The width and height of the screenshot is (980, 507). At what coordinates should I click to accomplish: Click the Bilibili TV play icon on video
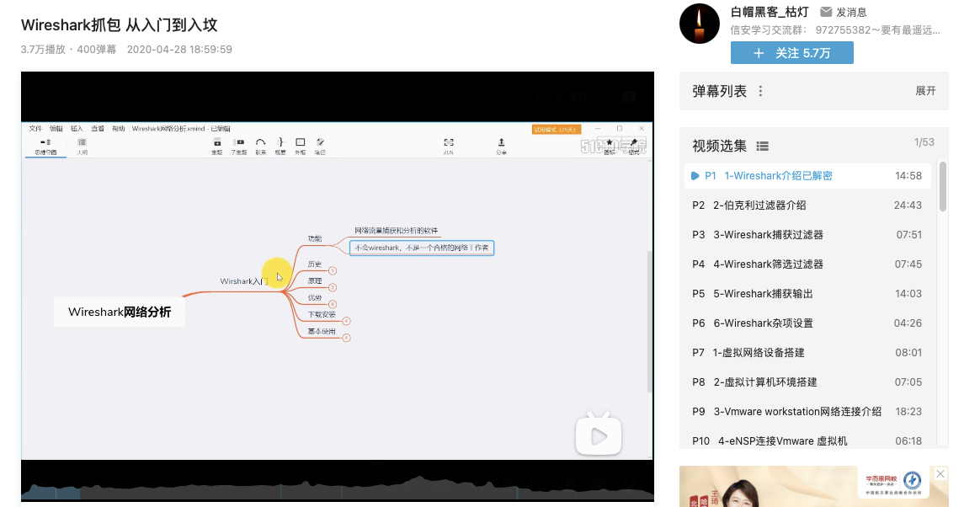point(598,434)
